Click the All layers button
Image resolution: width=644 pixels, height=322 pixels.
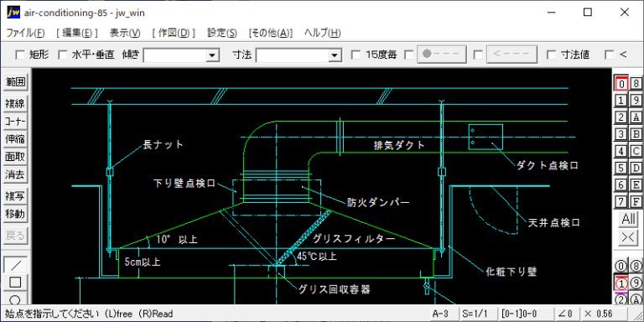[x=628, y=220]
